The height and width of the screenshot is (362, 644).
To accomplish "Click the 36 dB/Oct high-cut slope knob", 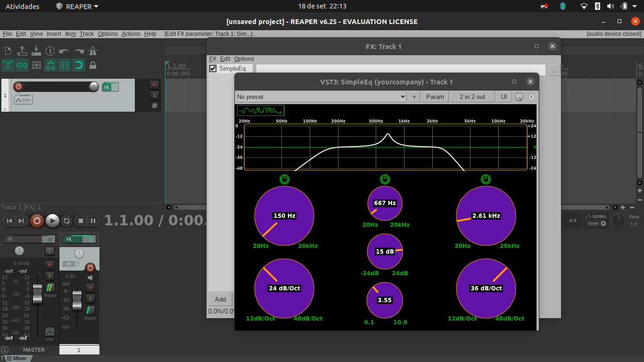I will tap(486, 288).
